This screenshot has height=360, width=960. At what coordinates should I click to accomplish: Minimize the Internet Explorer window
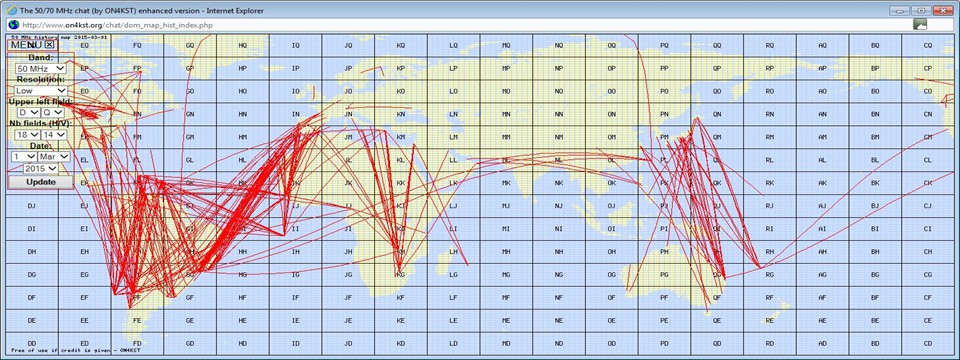[x=899, y=10]
